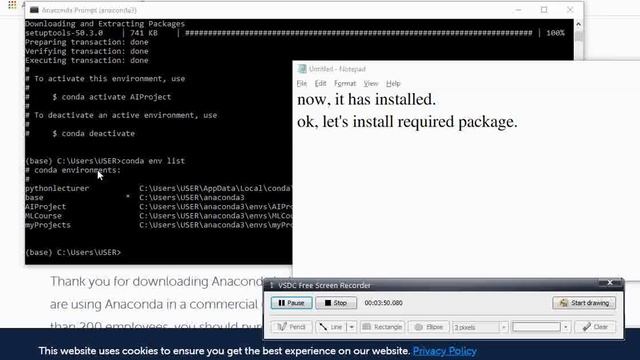Click the Anaconda Prompt scrollbar thumb
Viewport: 640px width, 360px height.
click(x=578, y=36)
